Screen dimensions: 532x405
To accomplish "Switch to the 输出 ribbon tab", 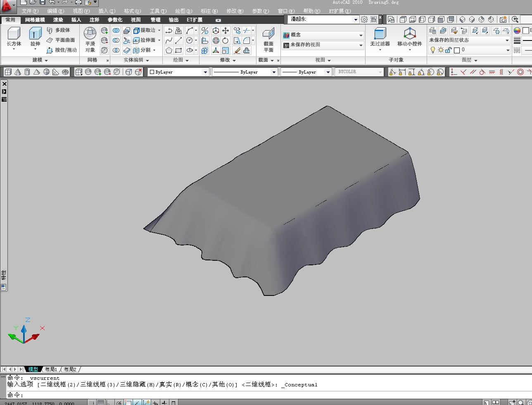I will pos(174,20).
